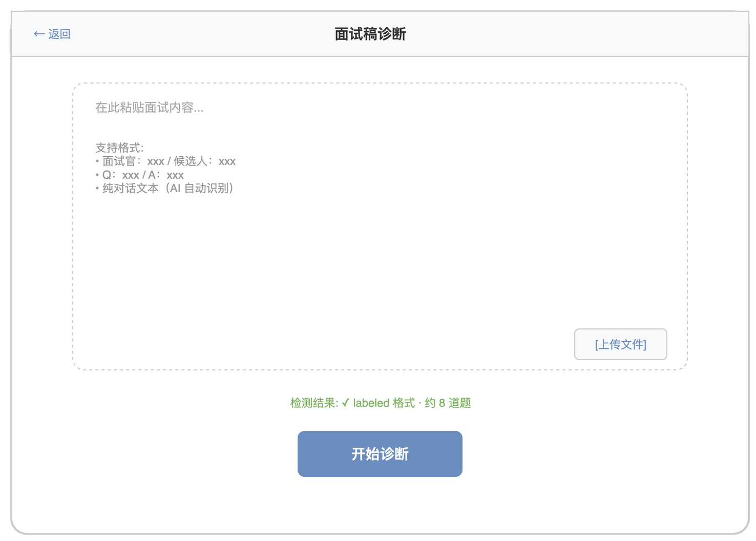The width and height of the screenshot is (756, 541).
Task: Click the 上传文件 upload button
Action: (620, 344)
